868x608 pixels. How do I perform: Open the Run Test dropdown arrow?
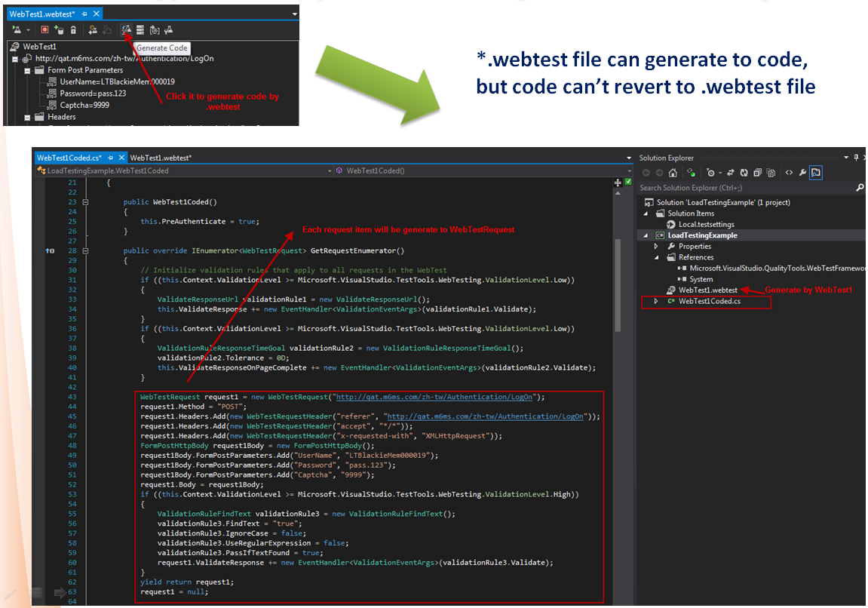click(x=29, y=30)
